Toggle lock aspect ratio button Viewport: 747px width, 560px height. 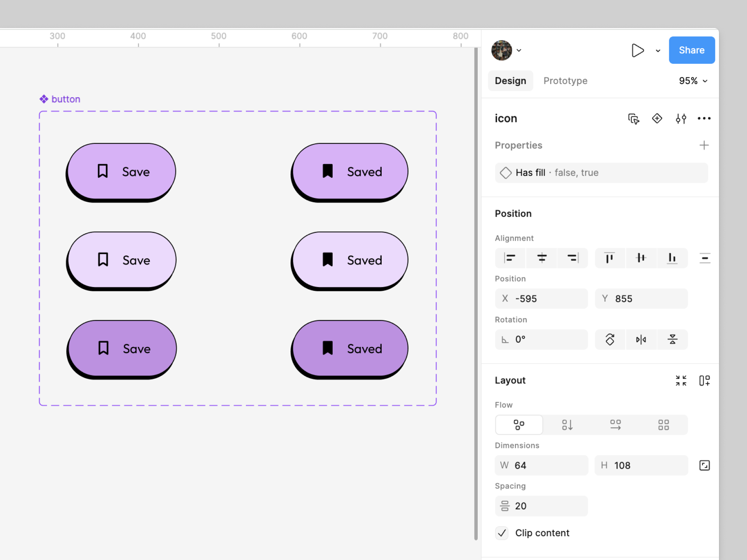tap(704, 465)
